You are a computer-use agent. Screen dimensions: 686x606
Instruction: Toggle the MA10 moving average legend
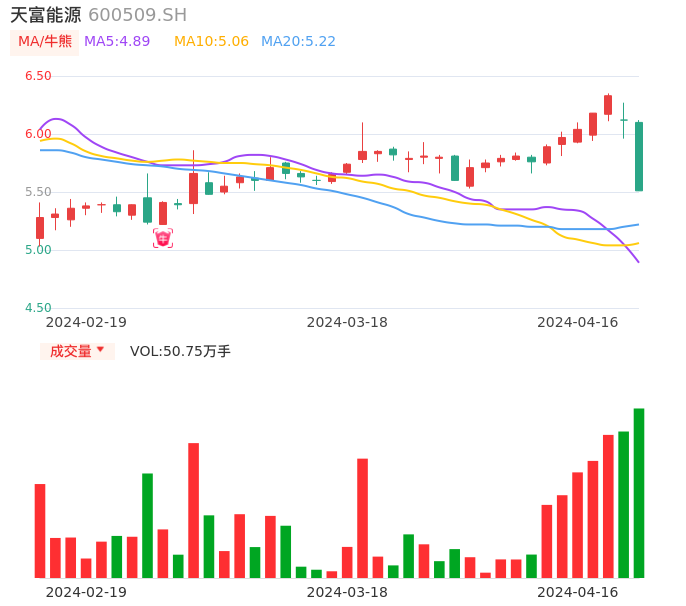(211, 42)
